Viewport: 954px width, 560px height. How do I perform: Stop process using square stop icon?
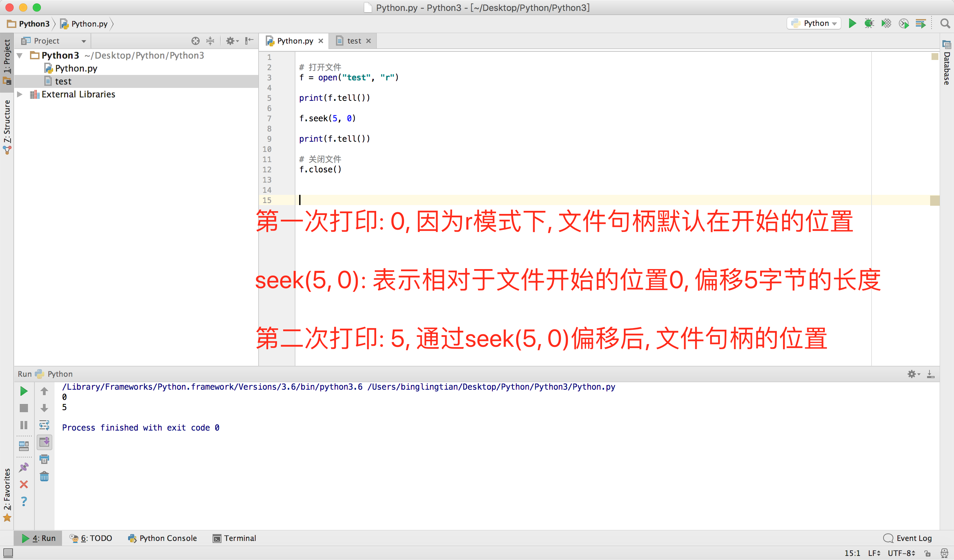pos(24,408)
